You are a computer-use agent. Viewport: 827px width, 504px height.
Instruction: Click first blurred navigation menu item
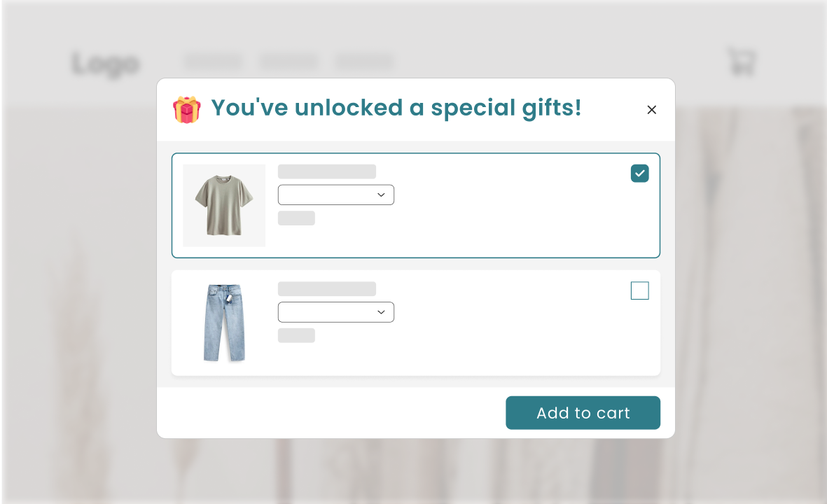(x=214, y=62)
